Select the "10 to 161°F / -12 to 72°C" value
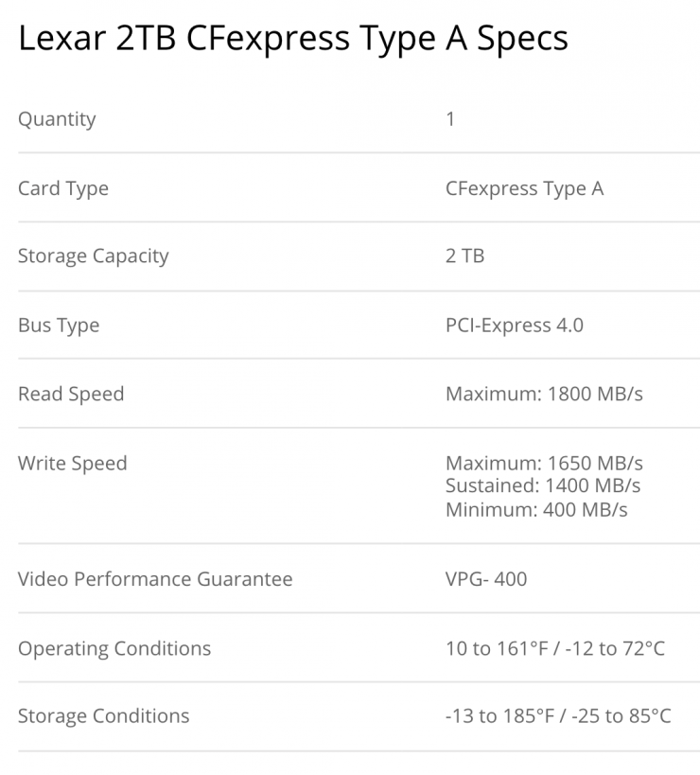The width and height of the screenshot is (700, 775). point(555,648)
